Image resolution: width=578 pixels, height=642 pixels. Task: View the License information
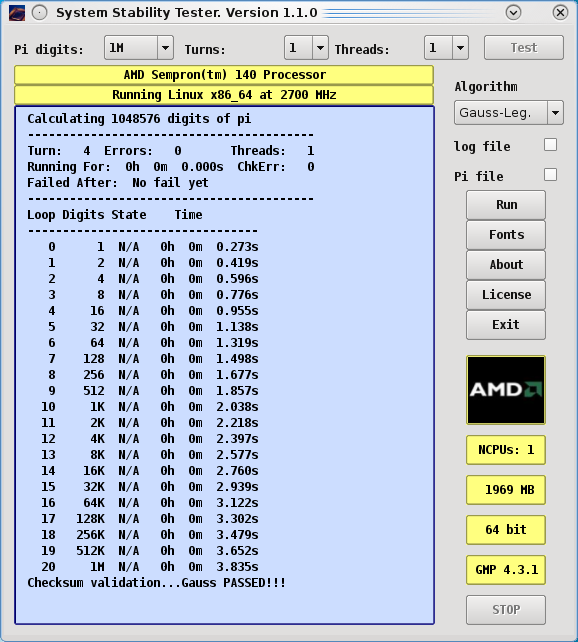pos(506,295)
